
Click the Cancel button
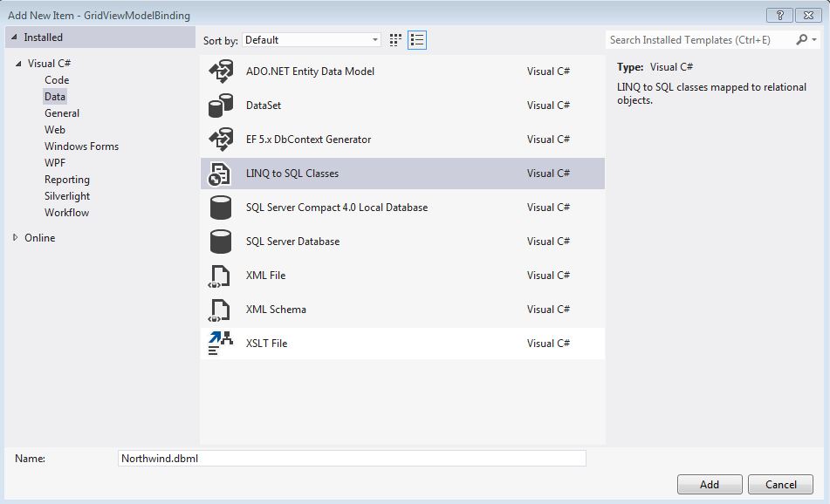coord(780,485)
